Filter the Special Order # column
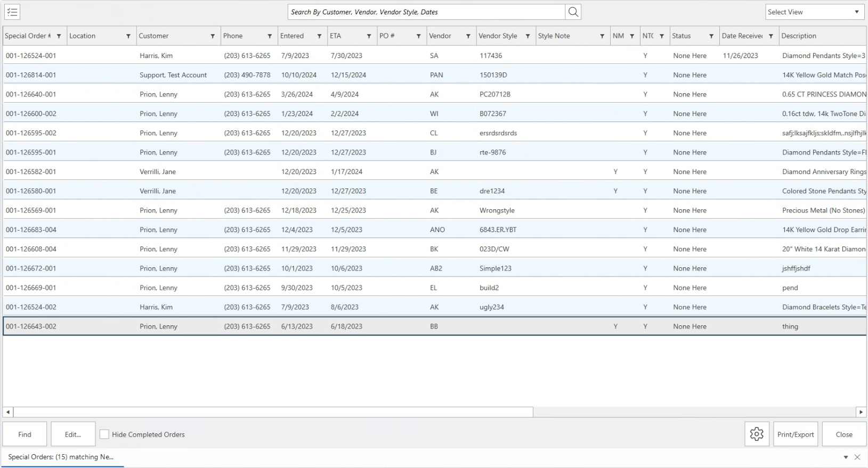The width and height of the screenshot is (868, 468). coord(59,36)
